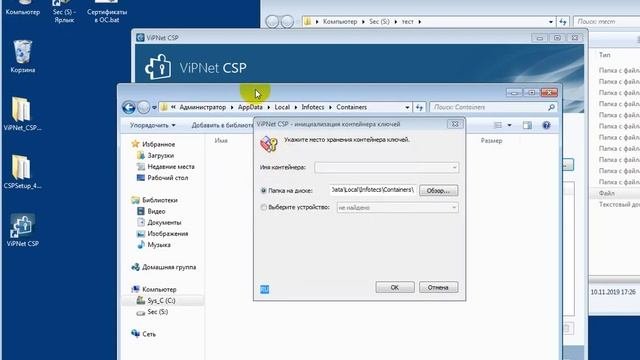The width and height of the screenshot is (640, 360).
Task: Click the RU language indicator in dialog
Action: point(264,289)
